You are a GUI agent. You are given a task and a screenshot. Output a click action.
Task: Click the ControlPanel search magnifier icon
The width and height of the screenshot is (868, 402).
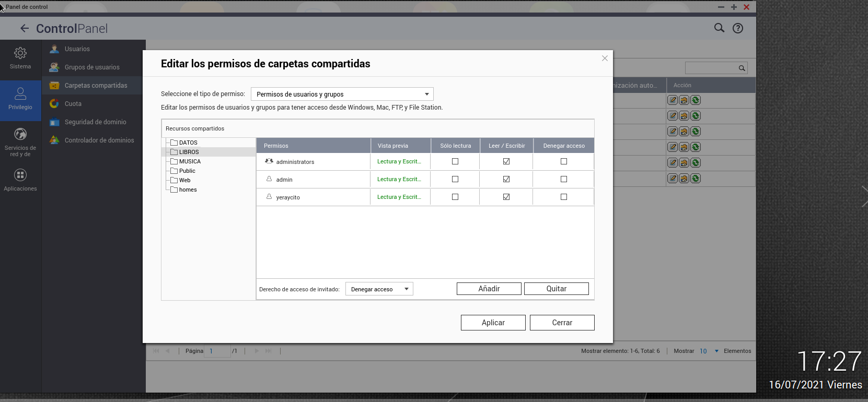click(719, 28)
